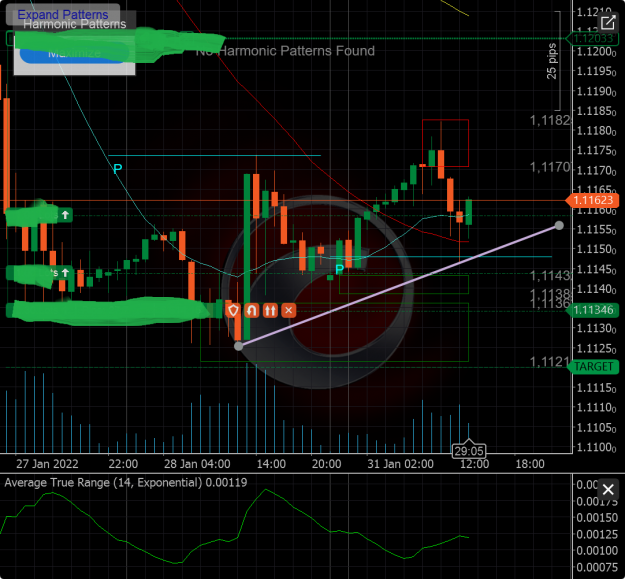Click the 1.1200 price axis value
625x579 pixels.
pyautogui.click(x=596, y=51)
